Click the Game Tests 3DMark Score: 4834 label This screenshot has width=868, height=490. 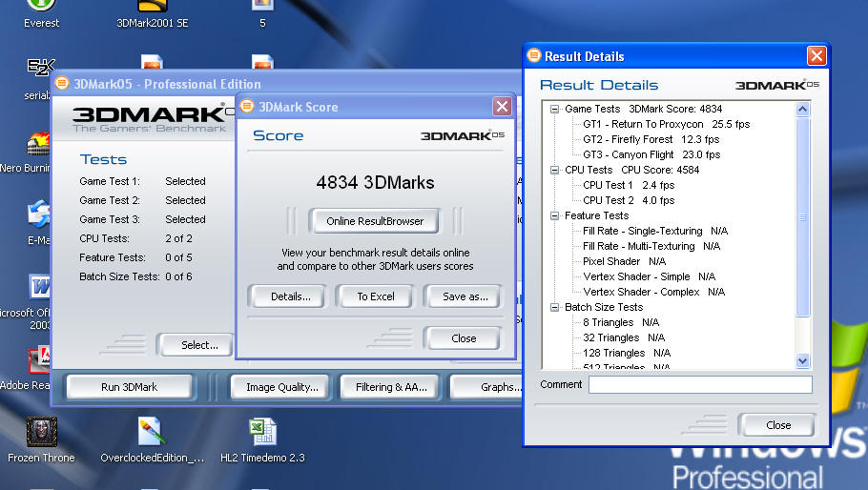click(643, 109)
